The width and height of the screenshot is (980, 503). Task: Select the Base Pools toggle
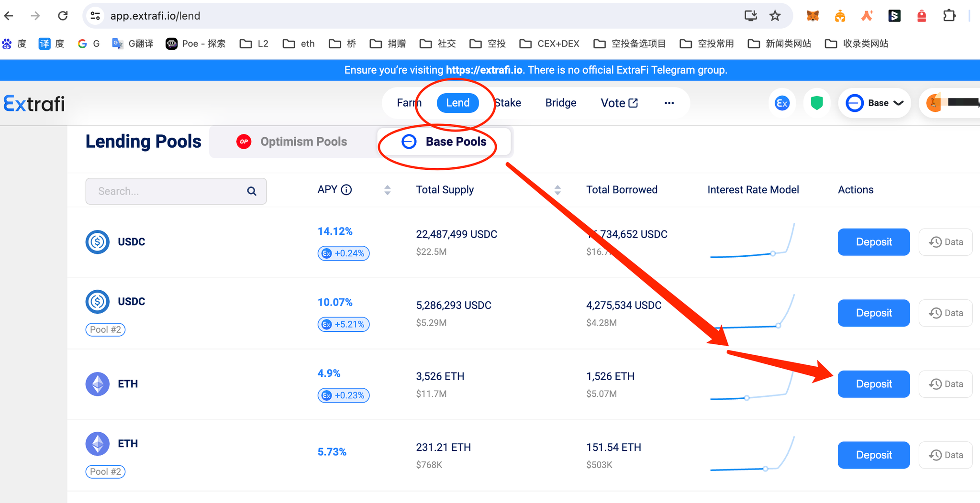(x=445, y=142)
